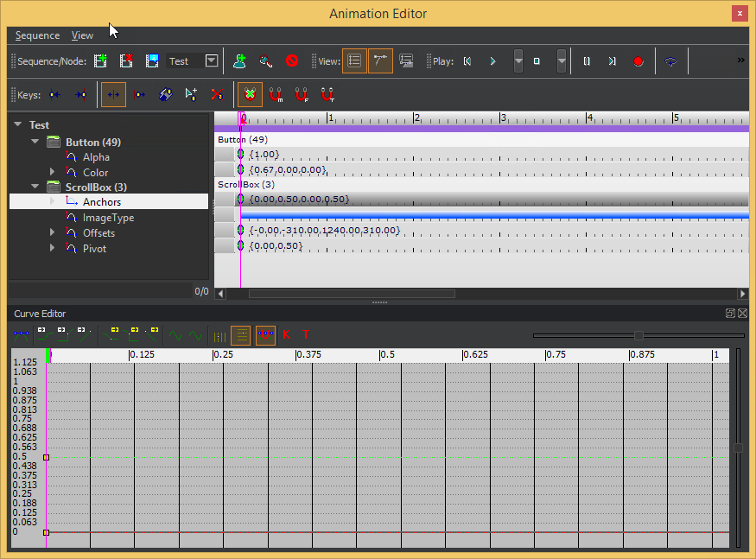Toggle the Curve Editor view mode
The width and height of the screenshot is (756, 559).
(380, 61)
